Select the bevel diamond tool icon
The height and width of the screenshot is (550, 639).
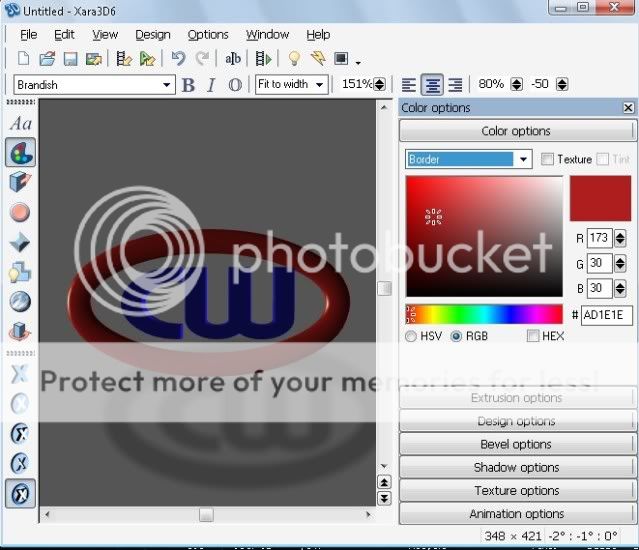click(x=20, y=242)
